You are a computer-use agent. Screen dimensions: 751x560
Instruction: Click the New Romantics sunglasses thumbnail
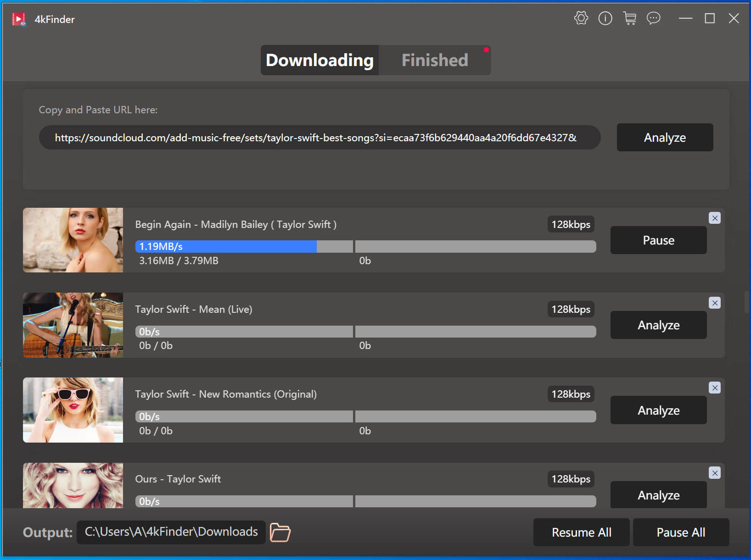[x=73, y=410]
